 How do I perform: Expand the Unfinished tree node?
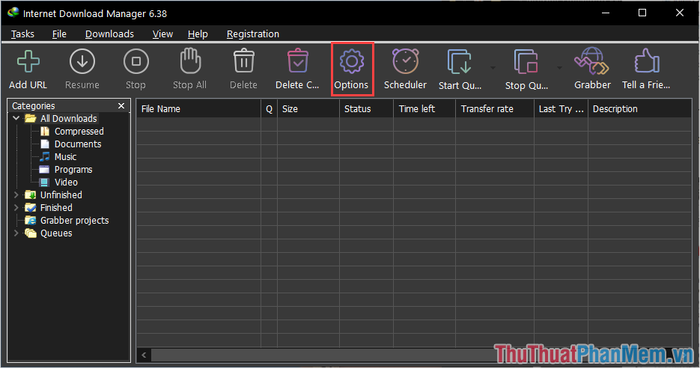coord(16,195)
